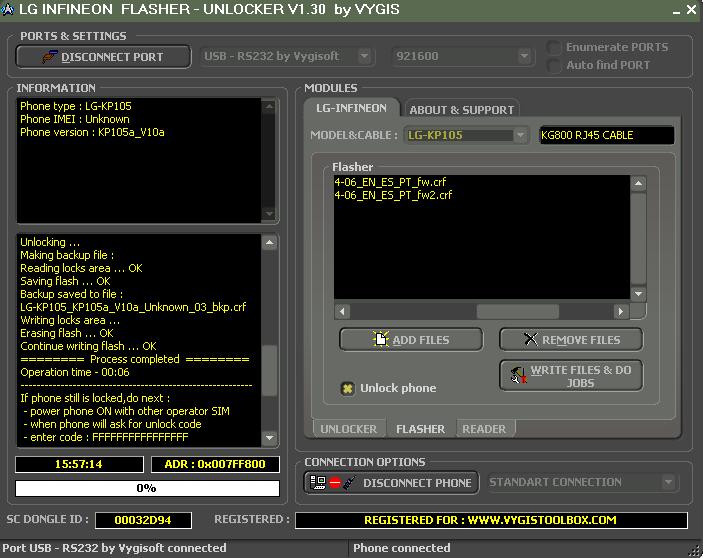
Task: Click the Phone version : KP105a_V10a line
Action: click(92, 132)
